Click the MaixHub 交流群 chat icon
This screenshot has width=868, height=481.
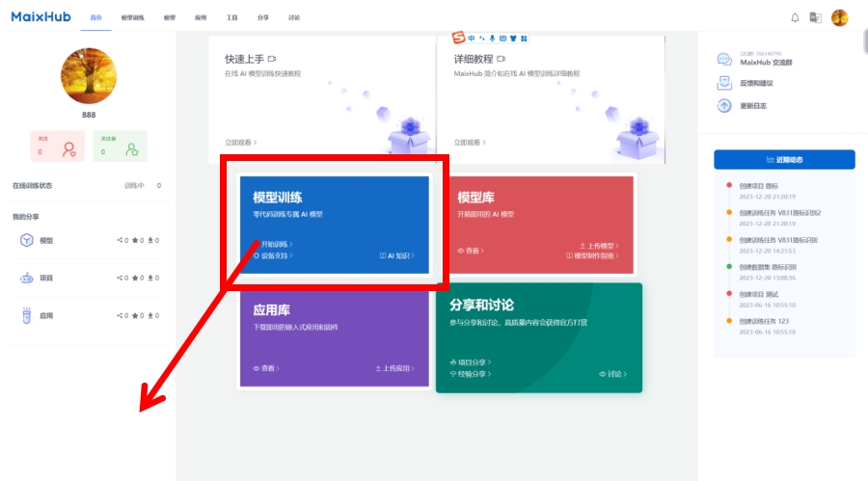click(724, 59)
